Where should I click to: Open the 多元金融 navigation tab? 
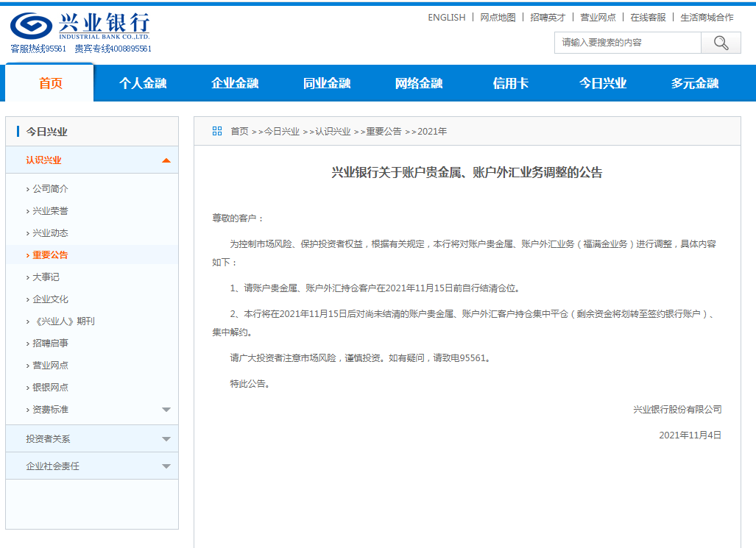point(695,83)
